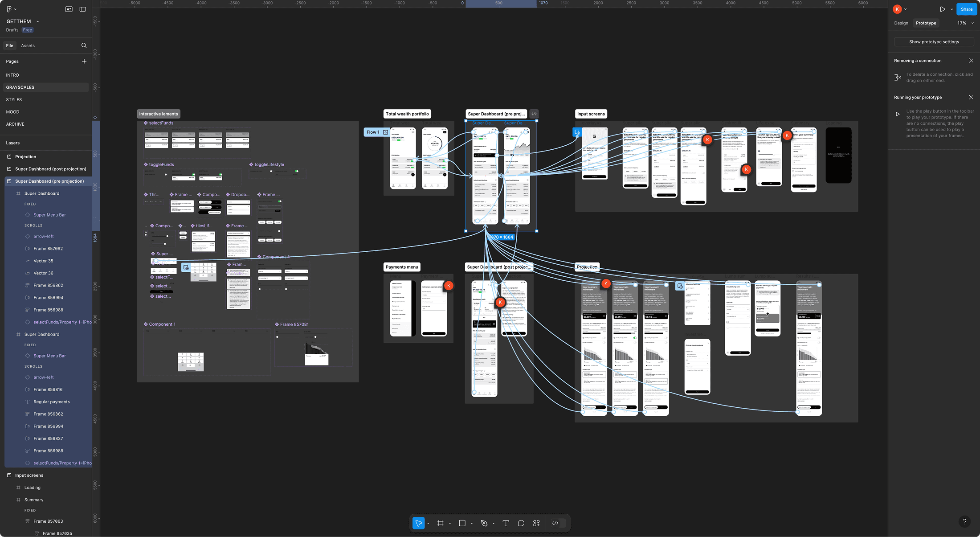Click the section icon beside Input screens layer
Viewport: 980px width, 537px height.
coord(9,476)
